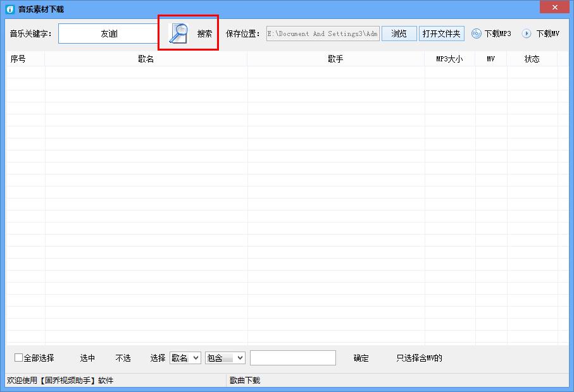Viewport: 574px width, 392px height.
Task: Click the 保存位置 save path field
Action: 322,33
